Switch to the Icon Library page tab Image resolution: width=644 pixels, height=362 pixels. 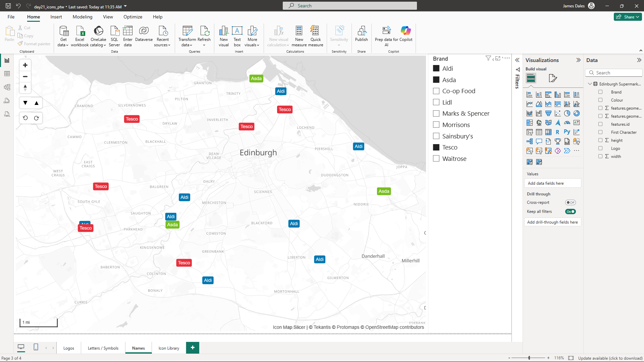pos(169,348)
